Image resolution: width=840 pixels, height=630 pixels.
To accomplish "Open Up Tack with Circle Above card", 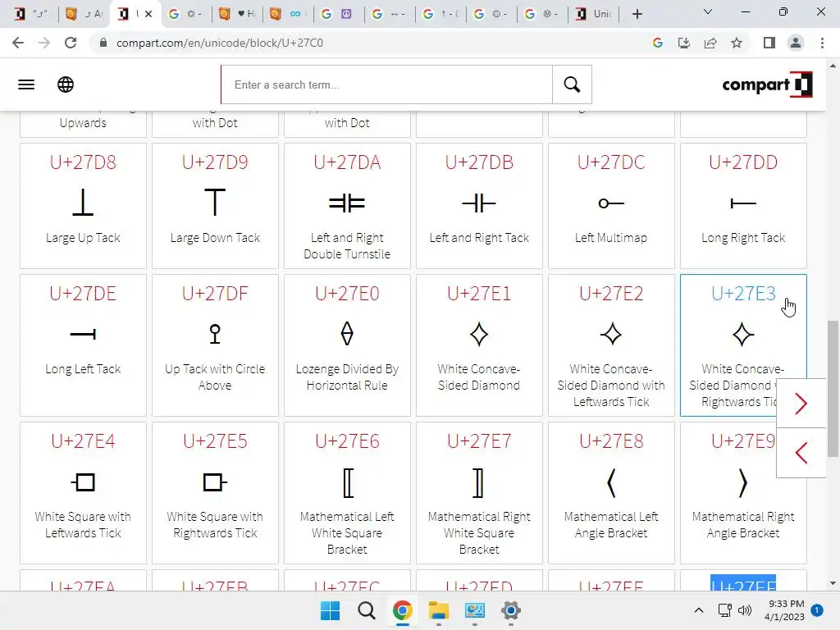I will pos(215,345).
